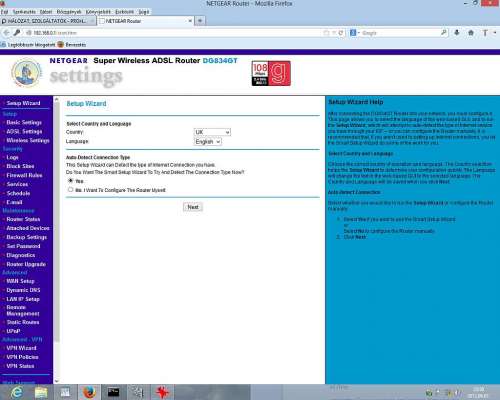Click the Firefox address bar
This screenshot has height=400, width=500.
(x=173, y=33)
